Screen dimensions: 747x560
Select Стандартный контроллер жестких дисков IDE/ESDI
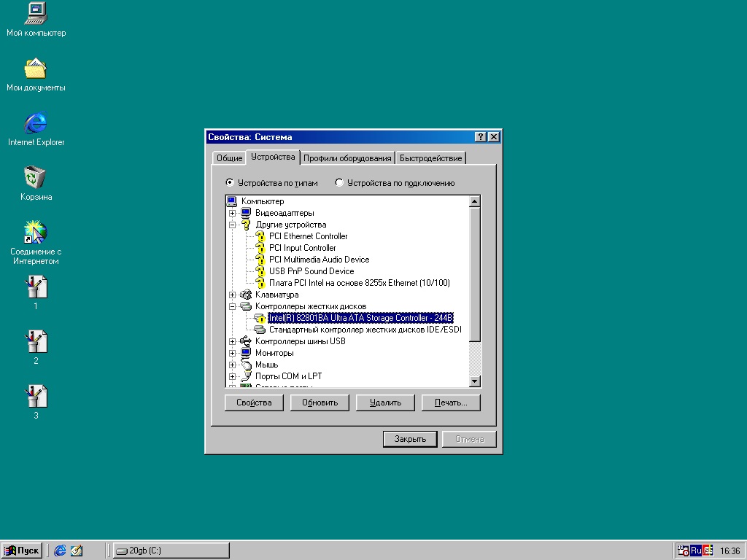click(x=365, y=330)
